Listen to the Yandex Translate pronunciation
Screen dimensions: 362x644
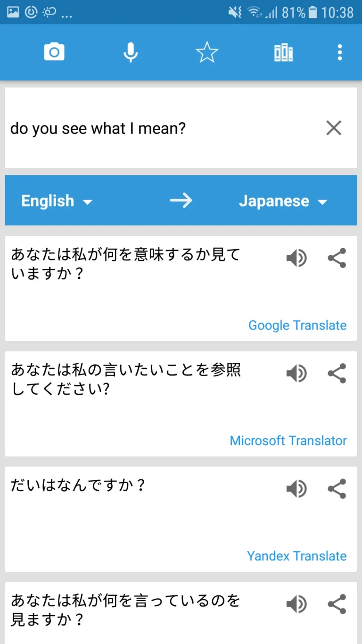296,489
